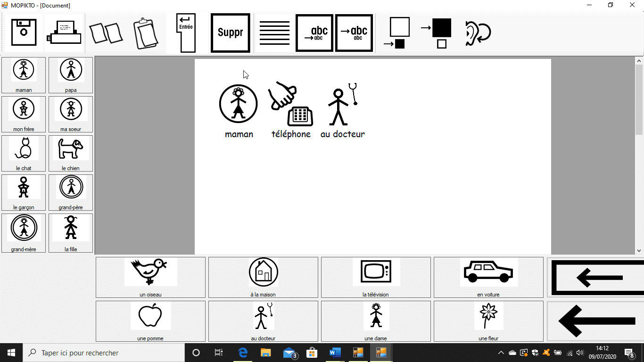The height and width of the screenshot is (362, 644).
Task: Select the increase pictogram size icon
Action: coord(436,33)
